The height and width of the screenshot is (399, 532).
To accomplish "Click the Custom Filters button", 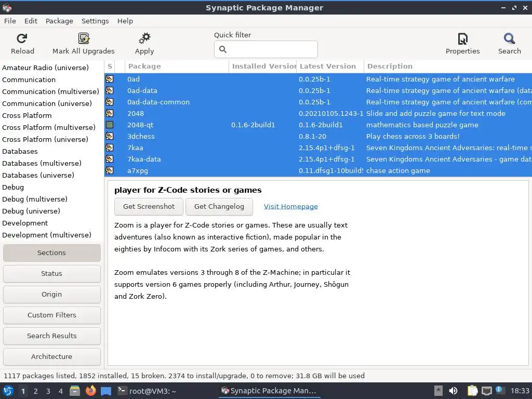I will 52,315.
